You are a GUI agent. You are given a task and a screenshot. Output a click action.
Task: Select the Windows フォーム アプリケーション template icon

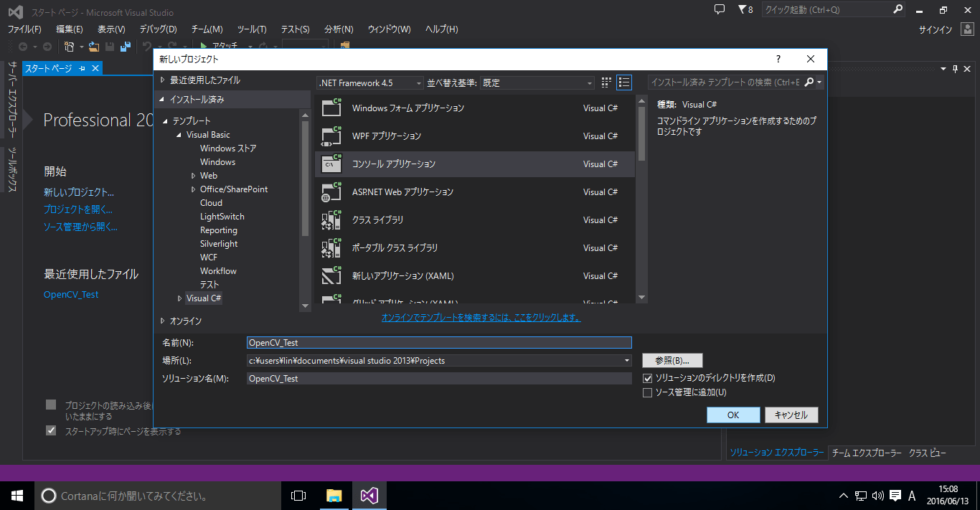pos(331,108)
